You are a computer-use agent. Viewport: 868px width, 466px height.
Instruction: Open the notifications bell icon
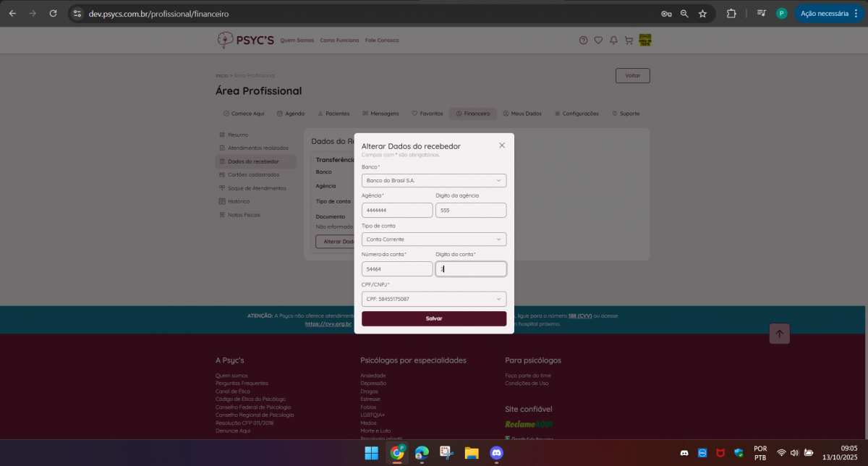coord(613,41)
